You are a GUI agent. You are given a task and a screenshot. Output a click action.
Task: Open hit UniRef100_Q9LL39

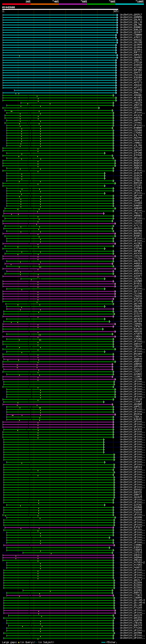coord(131,22)
